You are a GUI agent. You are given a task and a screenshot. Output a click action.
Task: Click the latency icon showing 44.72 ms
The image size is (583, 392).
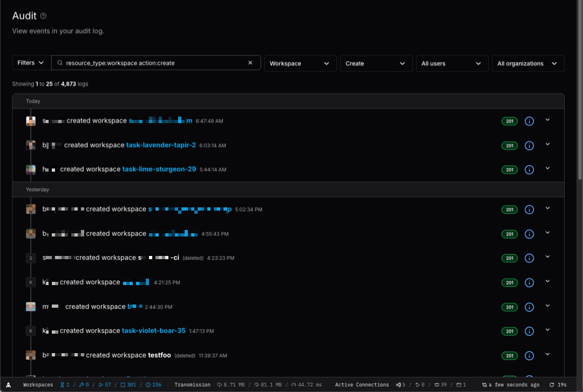pyautogui.click(x=293, y=384)
